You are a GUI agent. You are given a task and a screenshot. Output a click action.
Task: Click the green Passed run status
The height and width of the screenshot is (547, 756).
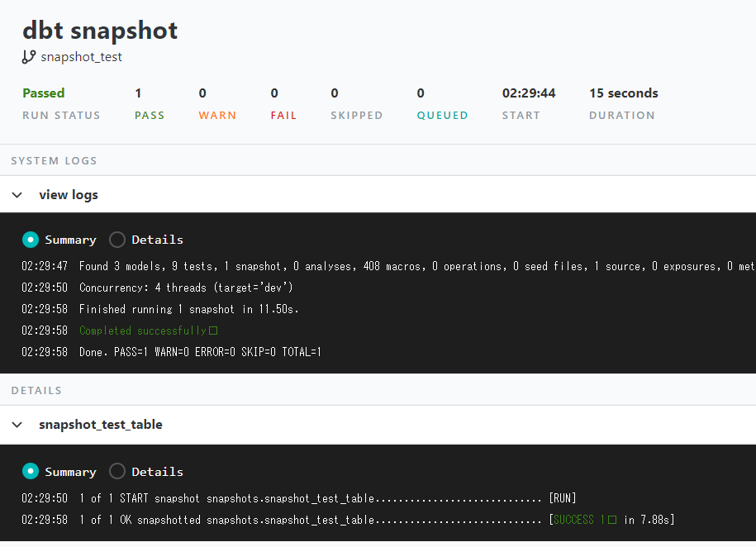(44, 93)
